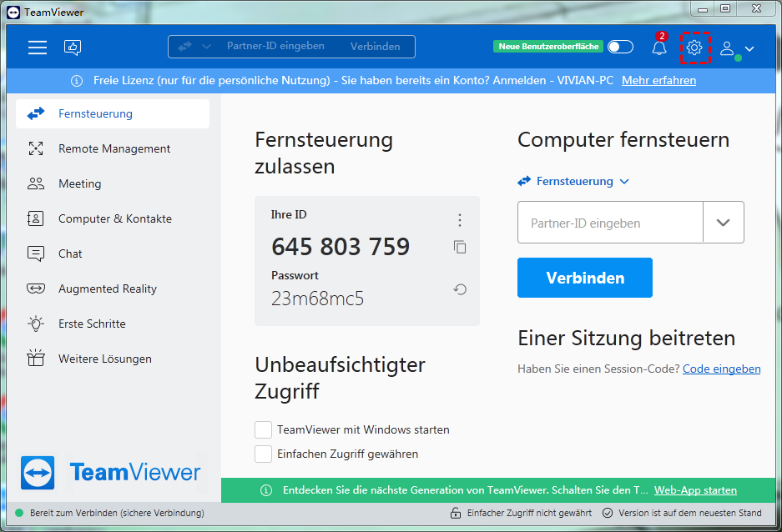This screenshot has height=532, width=782.
Task: Enable TeamViewer mit Windows starten checkbox
Action: pyautogui.click(x=264, y=429)
